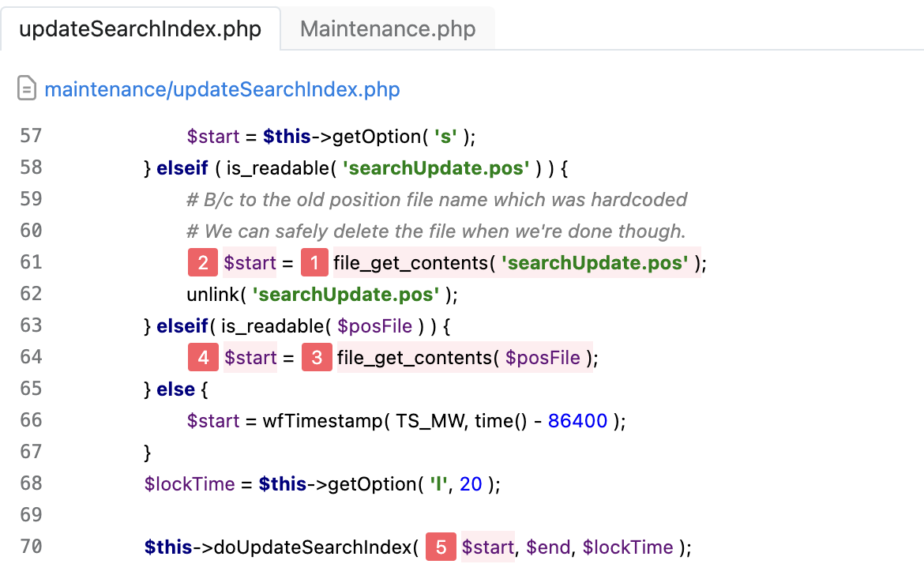Click file_get_contents( $posFile ) on line 64
The height and width of the screenshot is (564, 924).
point(464,358)
